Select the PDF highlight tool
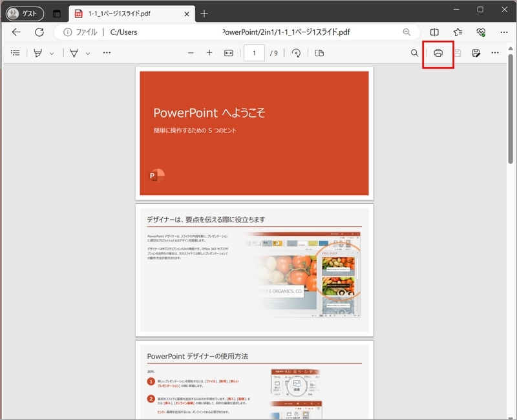The image size is (517, 420). 38,53
